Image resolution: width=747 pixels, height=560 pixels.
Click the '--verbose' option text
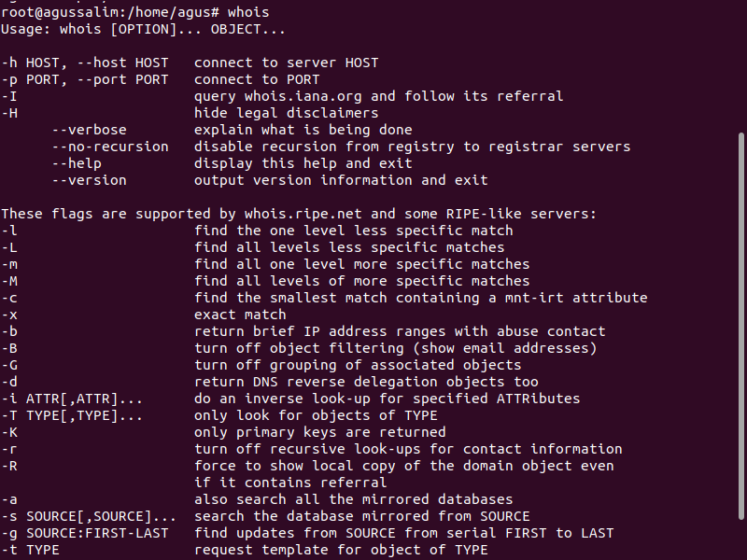[x=90, y=130]
